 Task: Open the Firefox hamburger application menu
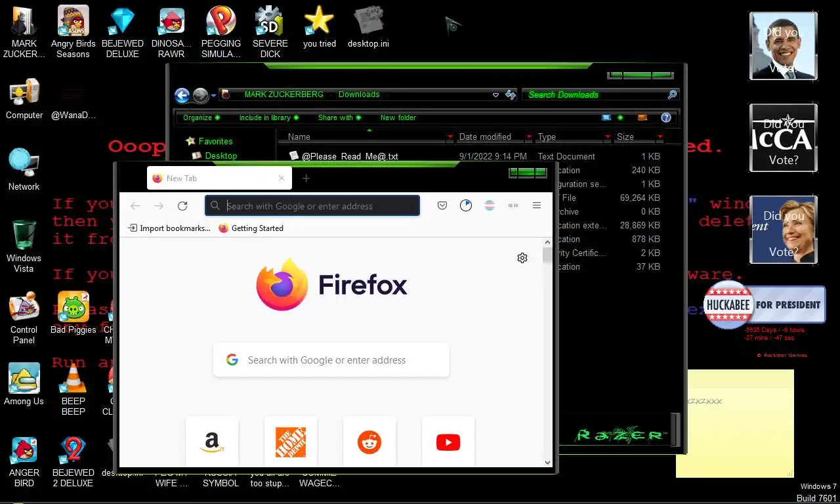(x=537, y=205)
